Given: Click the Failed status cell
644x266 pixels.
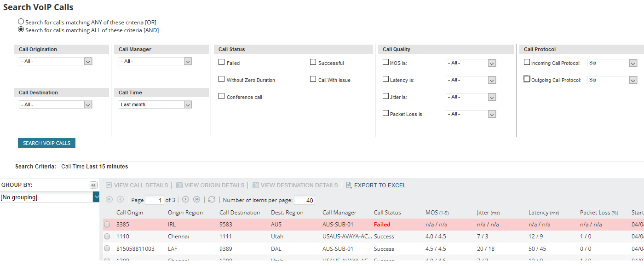Looking at the screenshot, I should [x=382, y=225].
